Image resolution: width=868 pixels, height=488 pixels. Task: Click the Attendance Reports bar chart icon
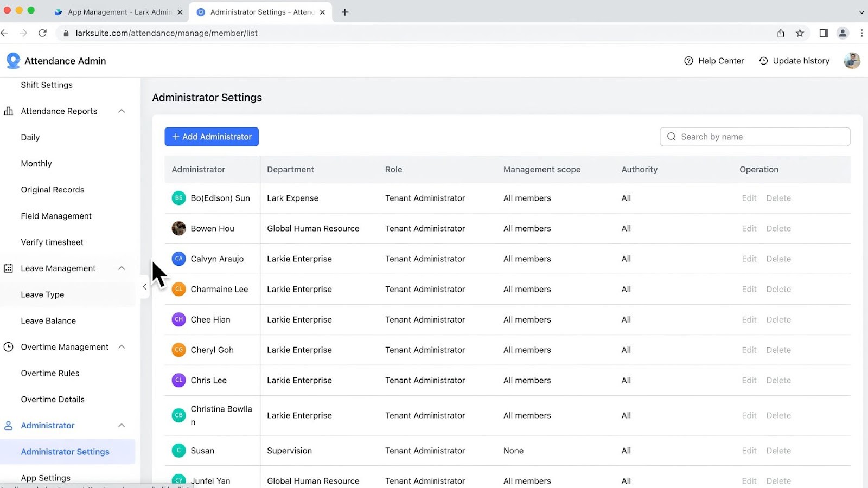(x=9, y=111)
